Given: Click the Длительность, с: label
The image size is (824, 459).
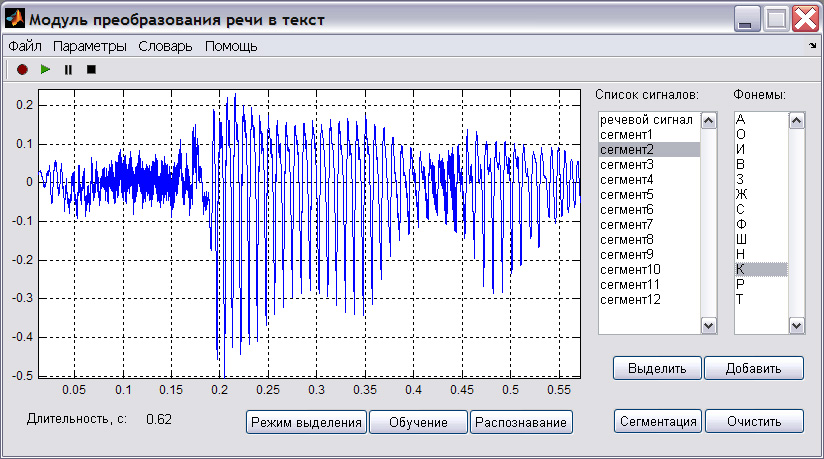Looking at the screenshot, I should (x=77, y=419).
